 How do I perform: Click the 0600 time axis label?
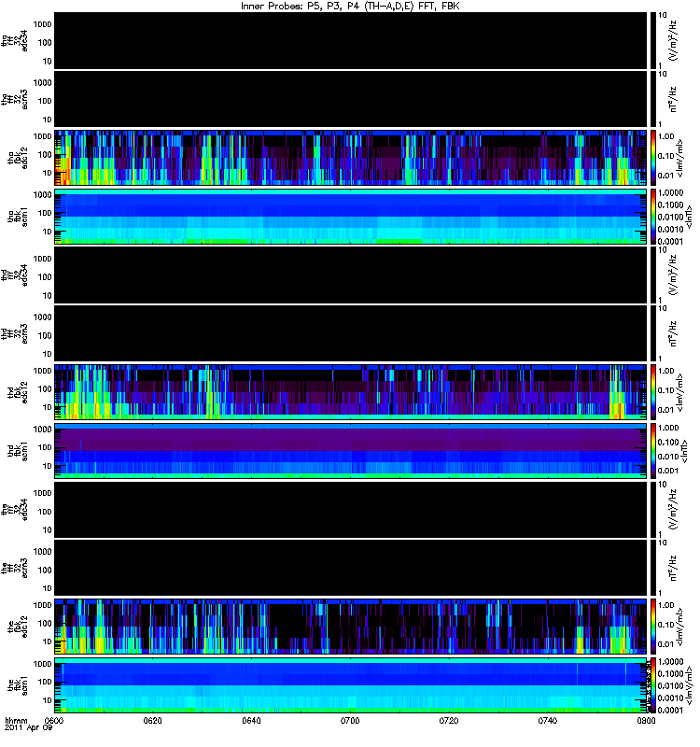(54, 720)
